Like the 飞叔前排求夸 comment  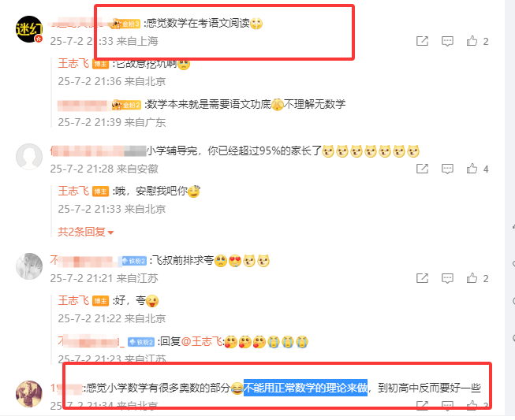[x=472, y=278]
